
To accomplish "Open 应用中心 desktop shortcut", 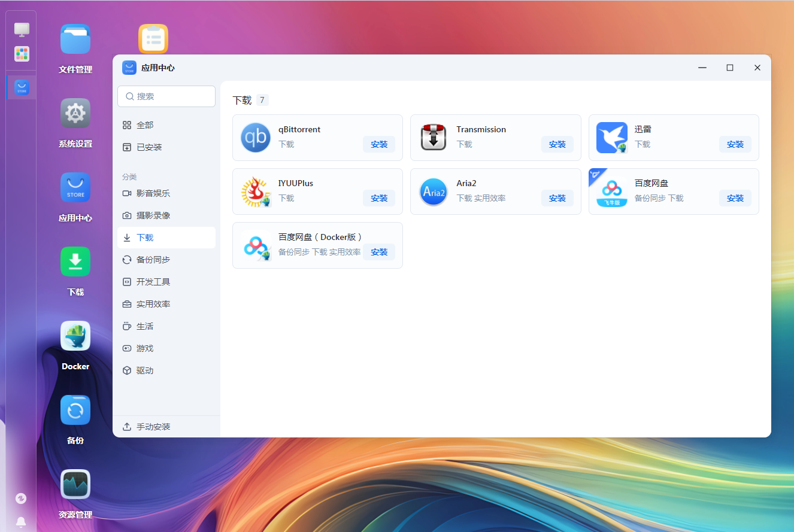I will (75, 187).
